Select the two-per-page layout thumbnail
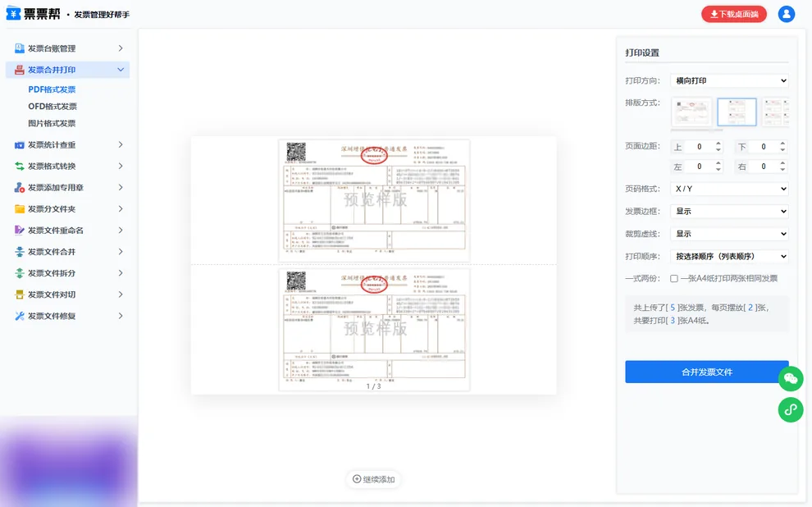Screen dimensions: 812x507 (x=737, y=112)
